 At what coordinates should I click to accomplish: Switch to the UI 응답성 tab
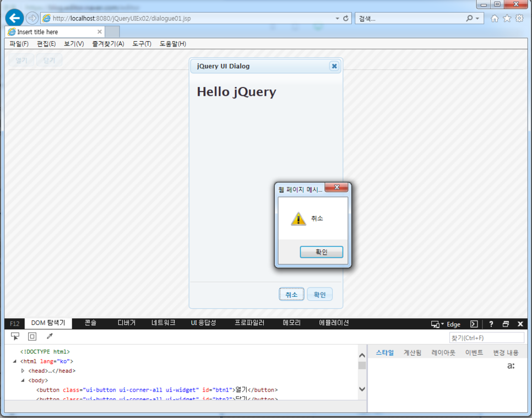tap(203, 323)
